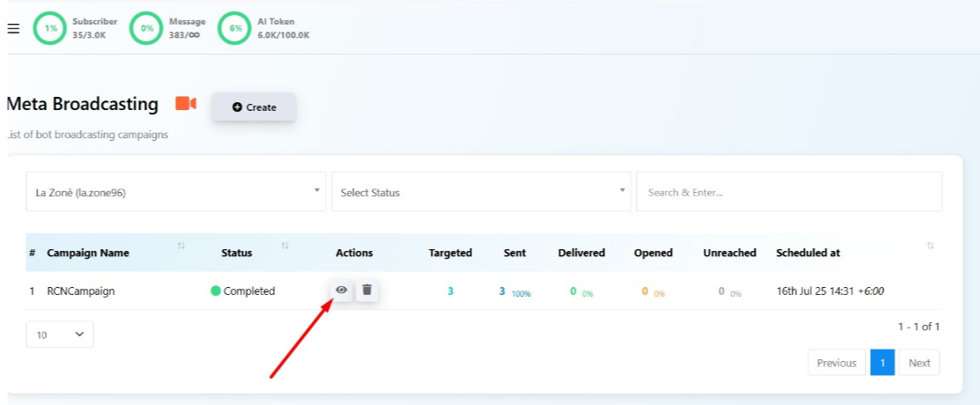Screen dimensions: 980x405
Task: Sort by Campaign Name column arrows
Action: pos(181,246)
